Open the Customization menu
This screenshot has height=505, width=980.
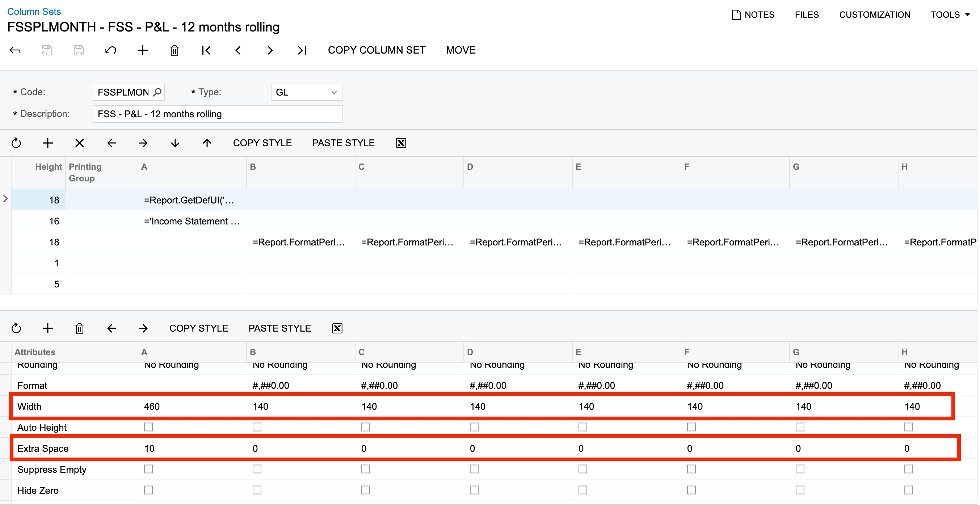coord(875,15)
